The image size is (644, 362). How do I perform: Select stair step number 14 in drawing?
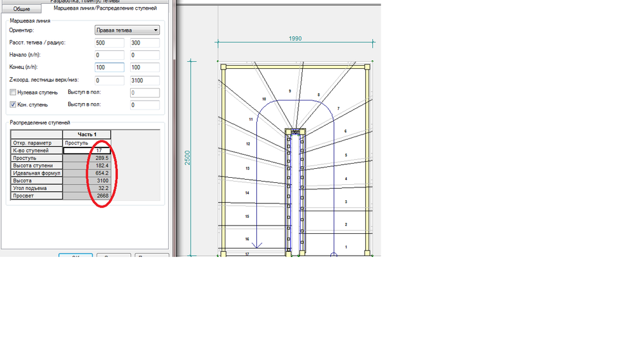click(x=247, y=193)
